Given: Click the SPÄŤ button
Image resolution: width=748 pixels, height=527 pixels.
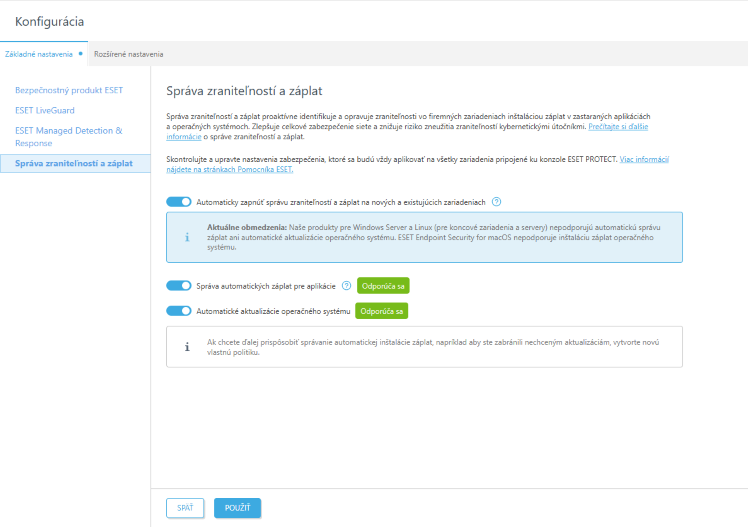Looking at the screenshot, I should [185, 508].
